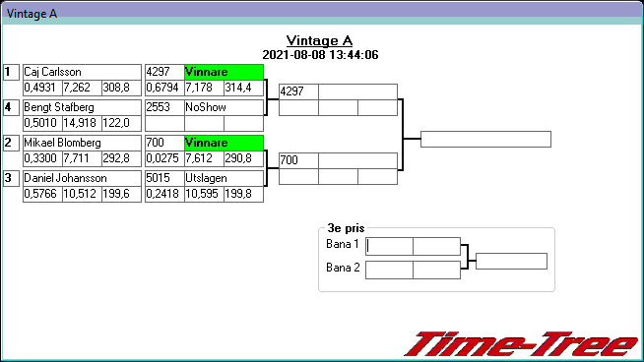Click the Utslagen status field
The image size is (644, 362).
tap(224, 178)
